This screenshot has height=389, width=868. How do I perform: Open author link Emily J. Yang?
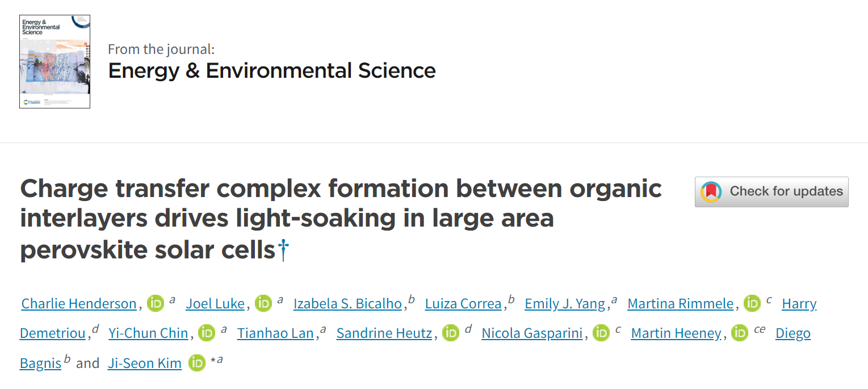pos(565,304)
